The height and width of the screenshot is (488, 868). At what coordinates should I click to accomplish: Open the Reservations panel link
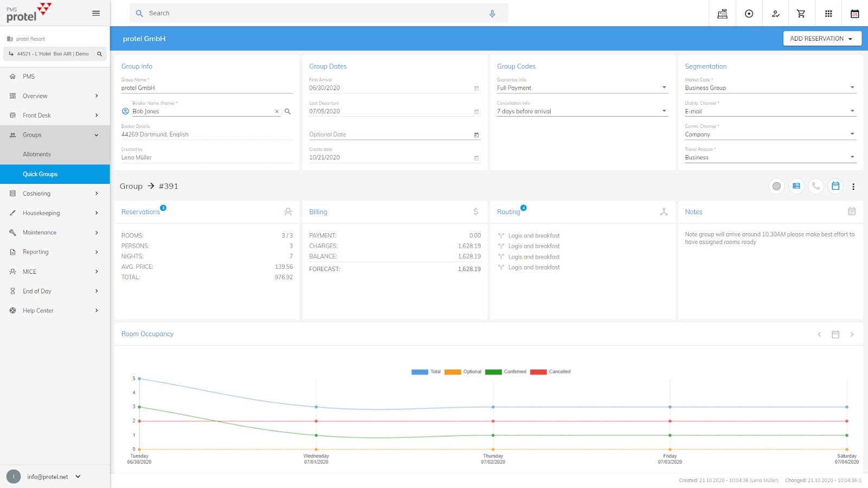[141, 212]
